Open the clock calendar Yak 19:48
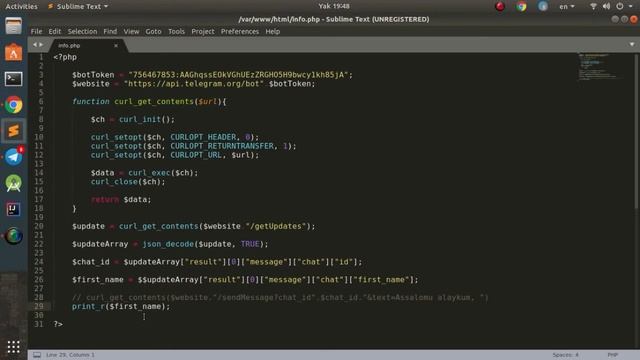 (x=333, y=6)
